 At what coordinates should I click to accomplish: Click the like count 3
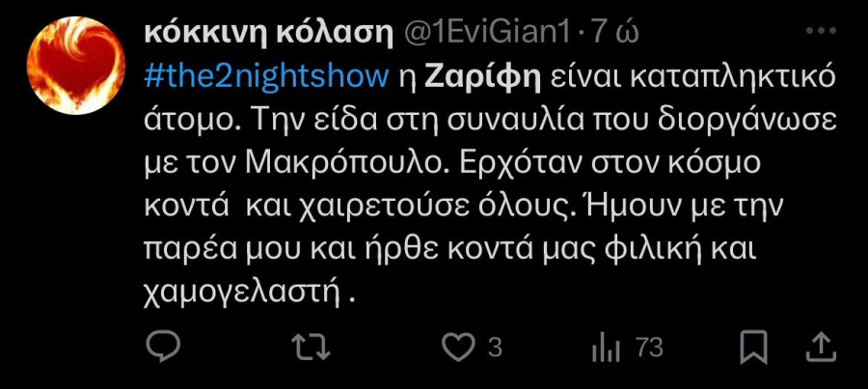coord(496,348)
